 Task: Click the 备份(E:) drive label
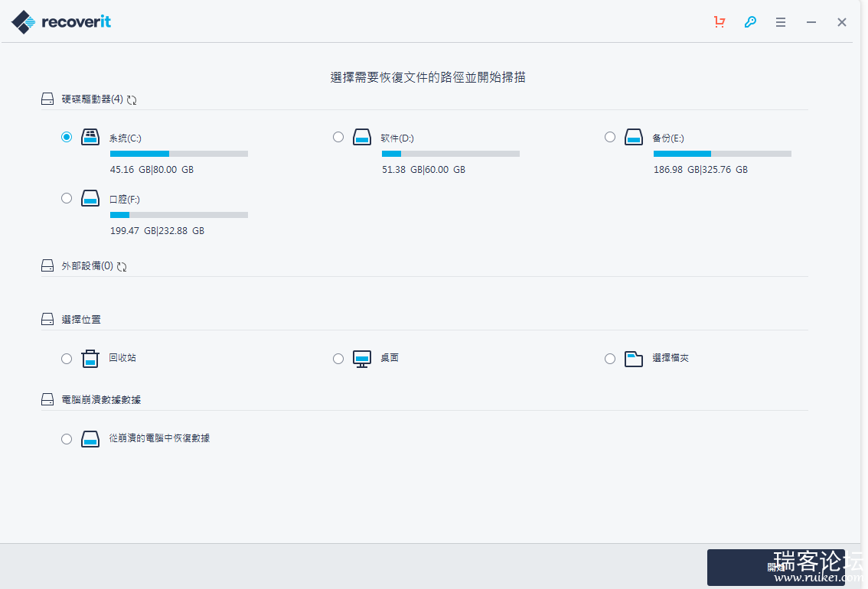coord(668,138)
